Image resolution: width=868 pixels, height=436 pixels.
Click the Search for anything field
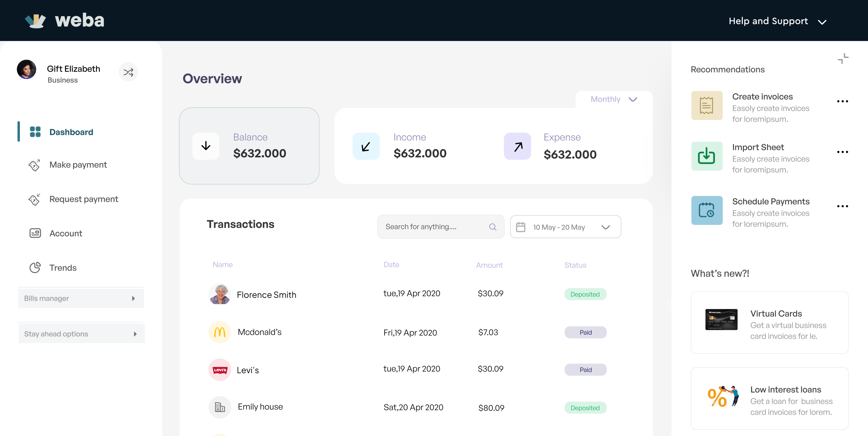(x=435, y=227)
